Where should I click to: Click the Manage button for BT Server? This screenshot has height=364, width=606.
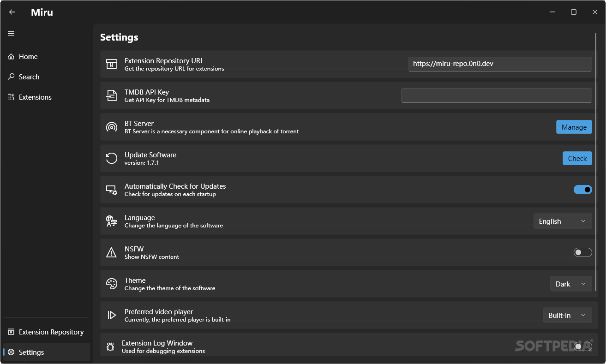point(574,127)
